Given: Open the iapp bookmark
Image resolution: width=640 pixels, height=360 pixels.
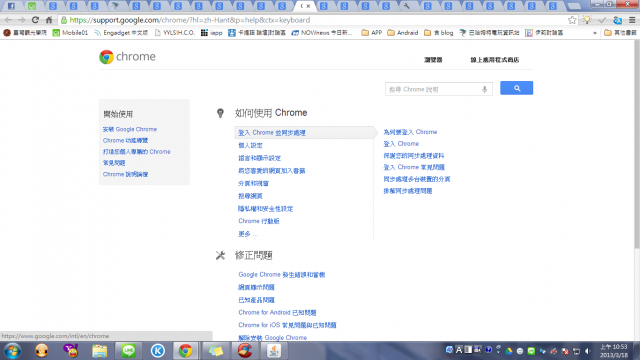Looking at the screenshot, I should (211, 33).
